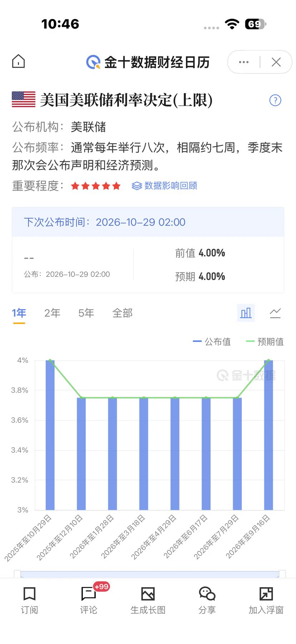Open the three-dots more menu
Image resolution: width=296 pixels, height=644 pixels.
(244, 62)
